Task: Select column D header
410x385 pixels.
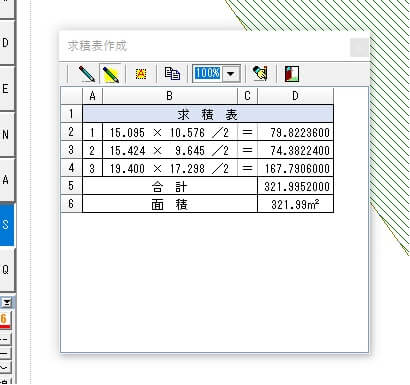Action: (295, 96)
